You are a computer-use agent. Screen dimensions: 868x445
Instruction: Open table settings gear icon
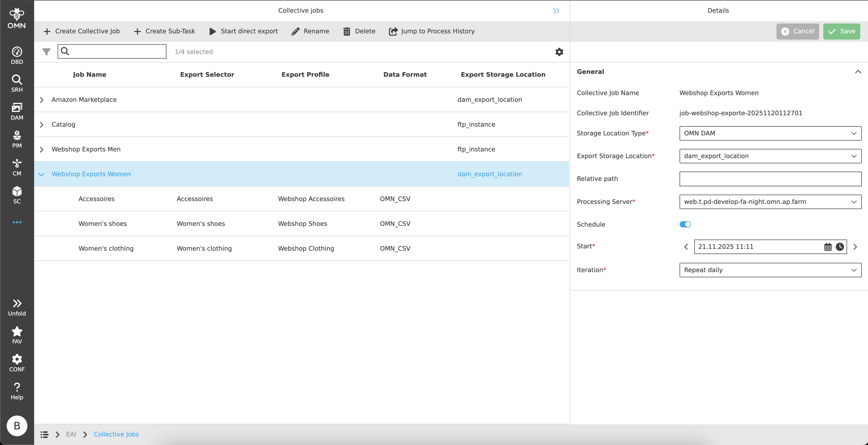pos(559,52)
